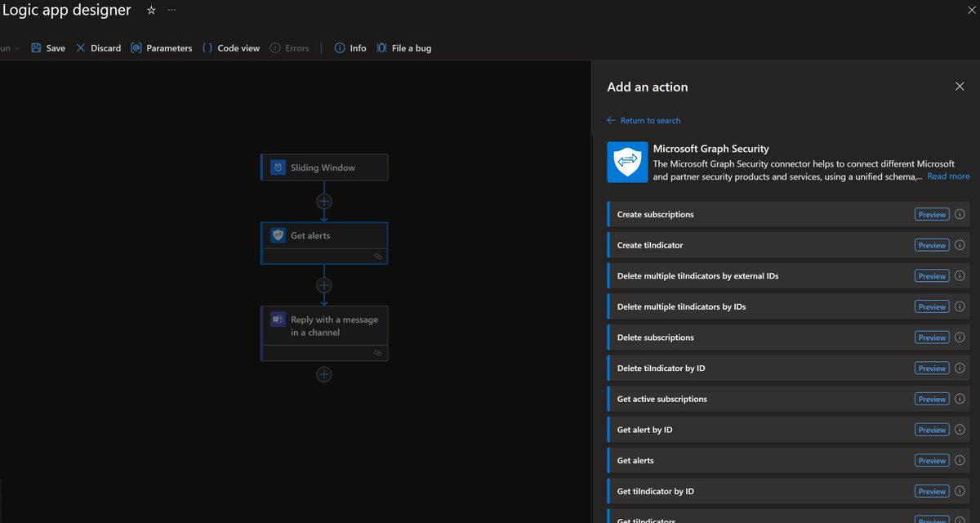980x523 pixels.
Task: Choose the Create tiIndicator action
Action: (x=788, y=245)
